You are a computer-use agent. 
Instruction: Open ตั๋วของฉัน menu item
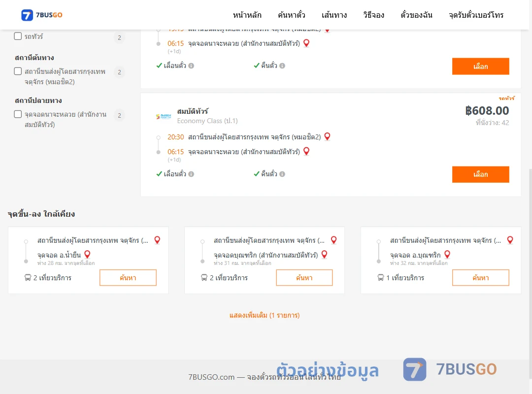[416, 15]
